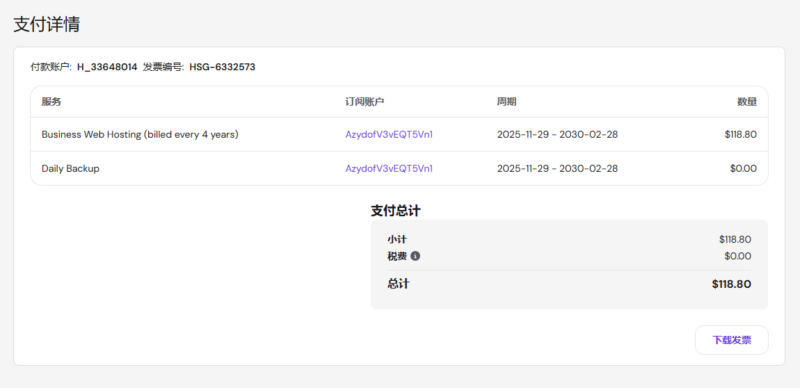The width and height of the screenshot is (800, 388).
Task: Click the 数量 column header
Action: (x=747, y=102)
